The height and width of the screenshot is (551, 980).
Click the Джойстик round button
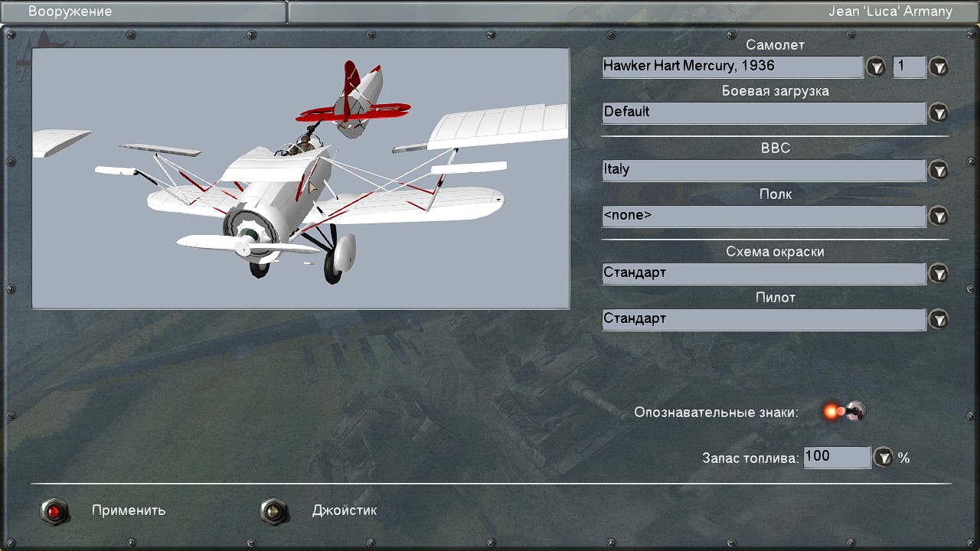tap(274, 510)
